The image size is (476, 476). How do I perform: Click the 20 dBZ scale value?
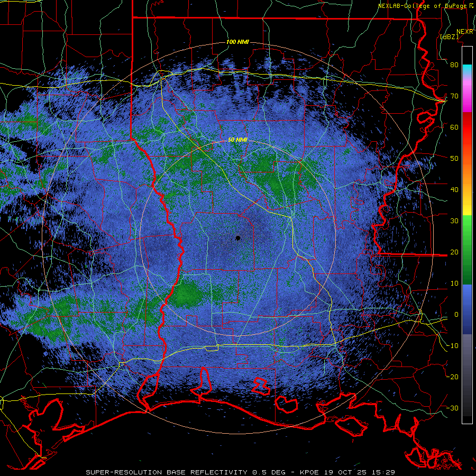pyautogui.click(x=454, y=252)
